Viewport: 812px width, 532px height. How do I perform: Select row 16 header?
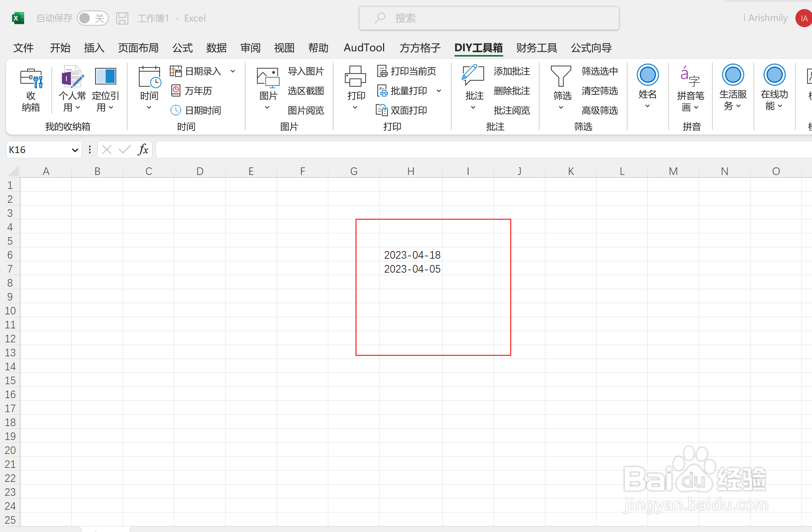tap(10, 394)
